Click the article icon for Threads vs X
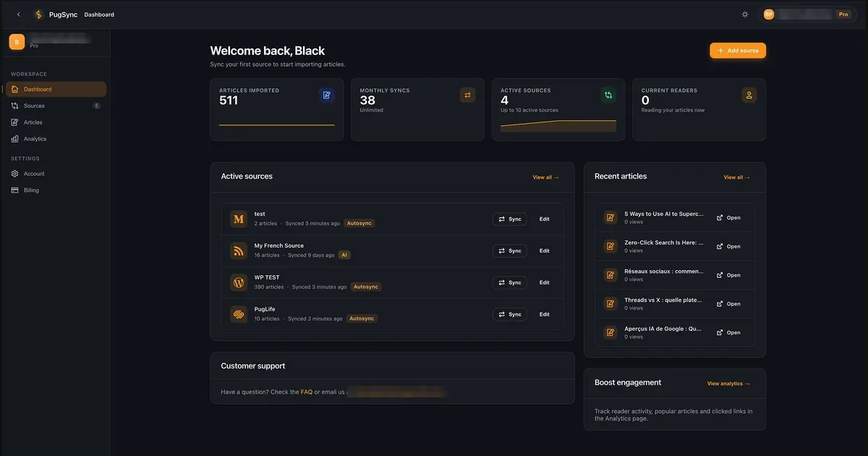The width and height of the screenshot is (868, 456). [610, 304]
